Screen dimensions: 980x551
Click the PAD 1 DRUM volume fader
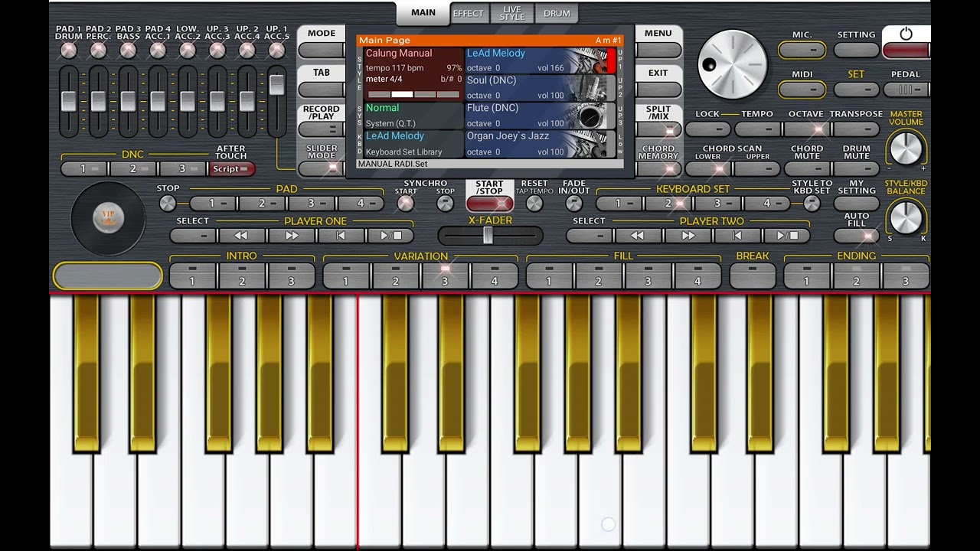point(69,101)
